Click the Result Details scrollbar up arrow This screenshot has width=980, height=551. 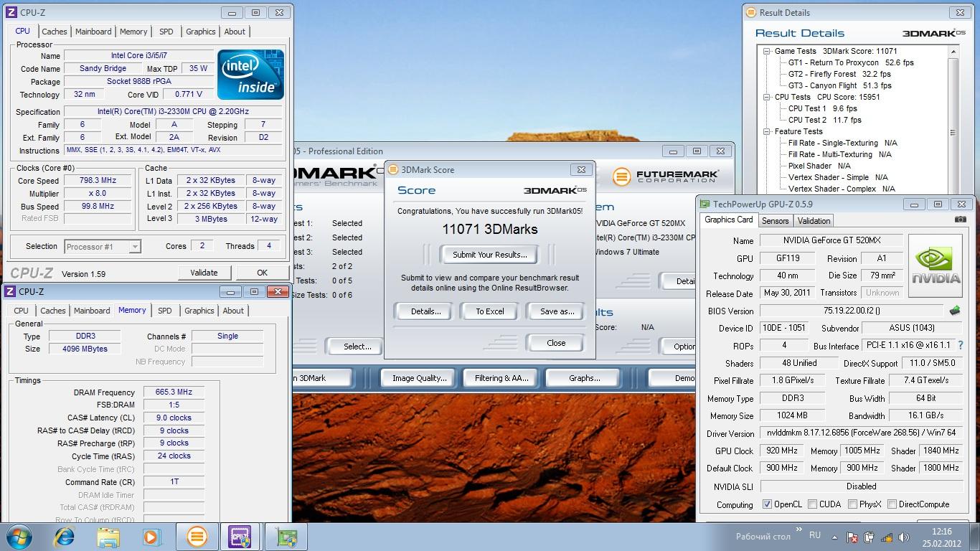(x=953, y=51)
